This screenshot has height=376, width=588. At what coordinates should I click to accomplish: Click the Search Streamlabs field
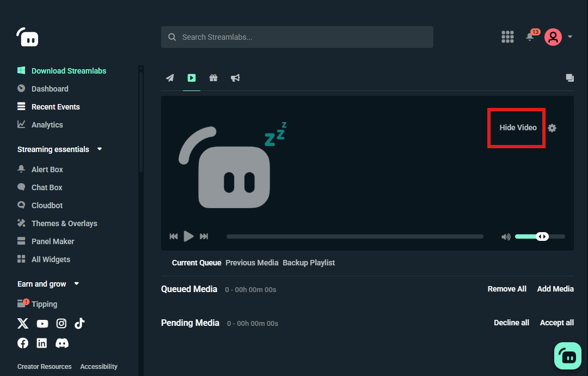(297, 37)
